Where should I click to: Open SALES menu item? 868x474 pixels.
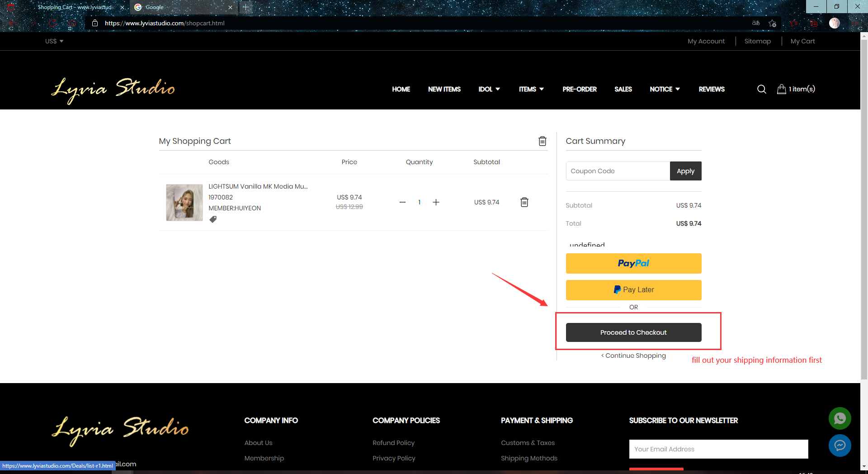(623, 89)
